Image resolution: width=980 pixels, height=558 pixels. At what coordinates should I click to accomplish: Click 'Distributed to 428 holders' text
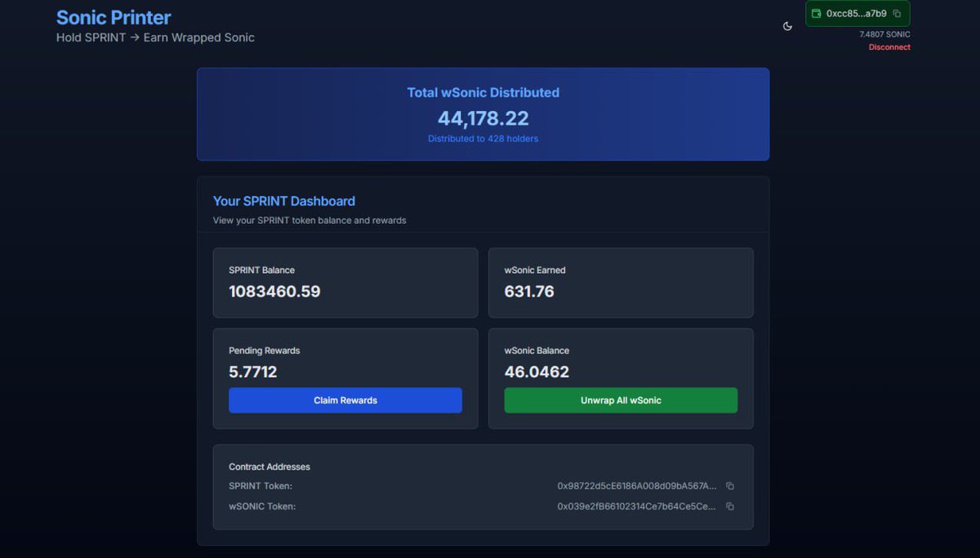(483, 139)
